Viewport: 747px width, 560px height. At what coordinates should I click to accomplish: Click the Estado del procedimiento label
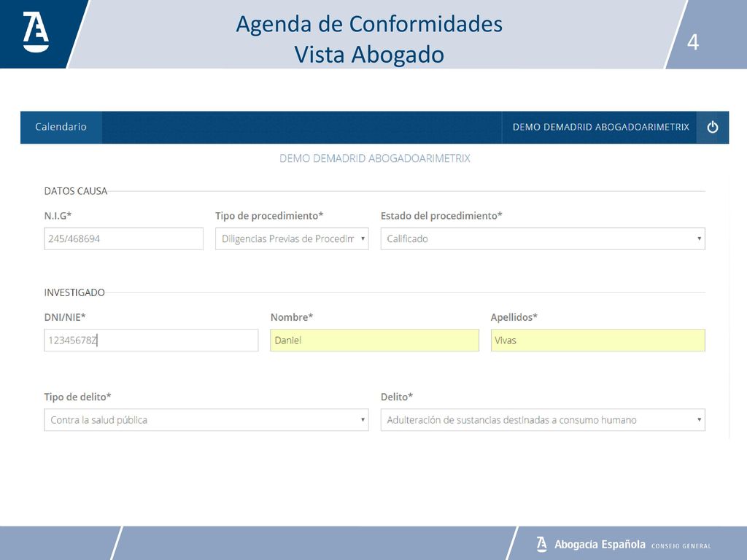(x=441, y=216)
